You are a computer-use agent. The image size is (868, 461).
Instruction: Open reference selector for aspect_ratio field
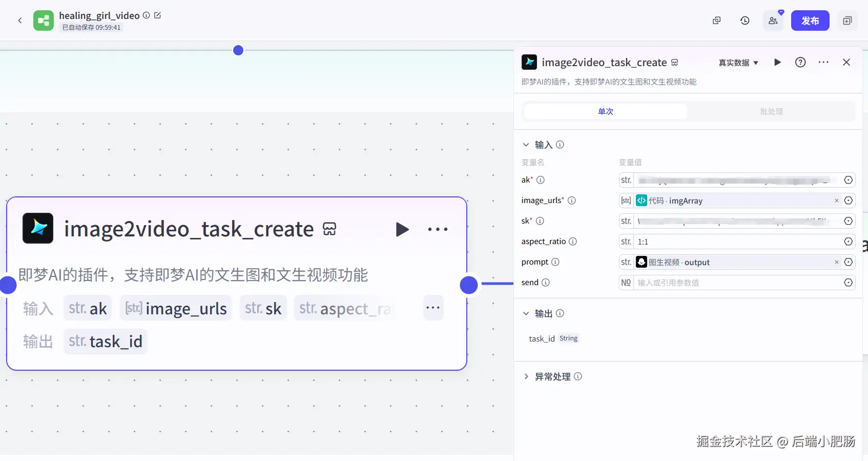(x=849, y=242)
